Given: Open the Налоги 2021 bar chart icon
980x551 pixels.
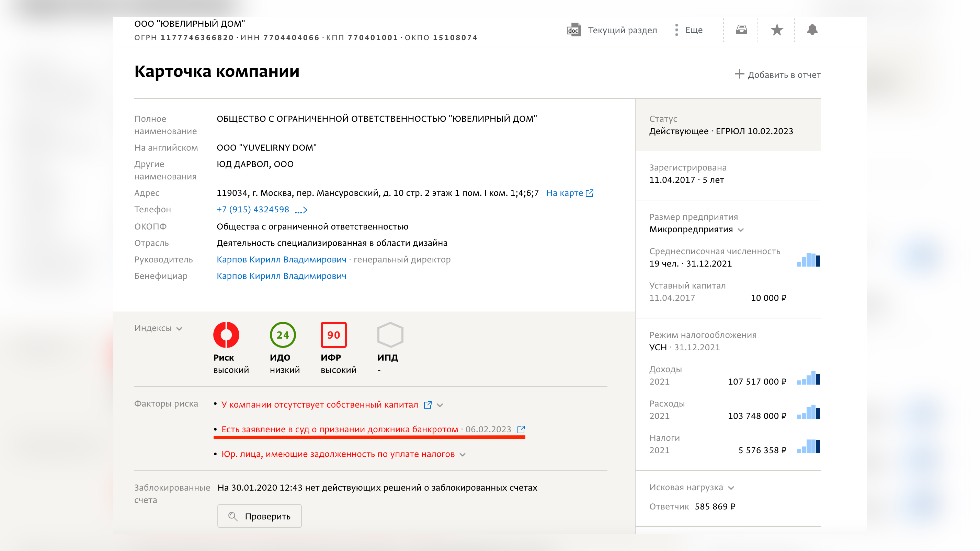Looking at the screenshot, I should (x=808, y=446).
